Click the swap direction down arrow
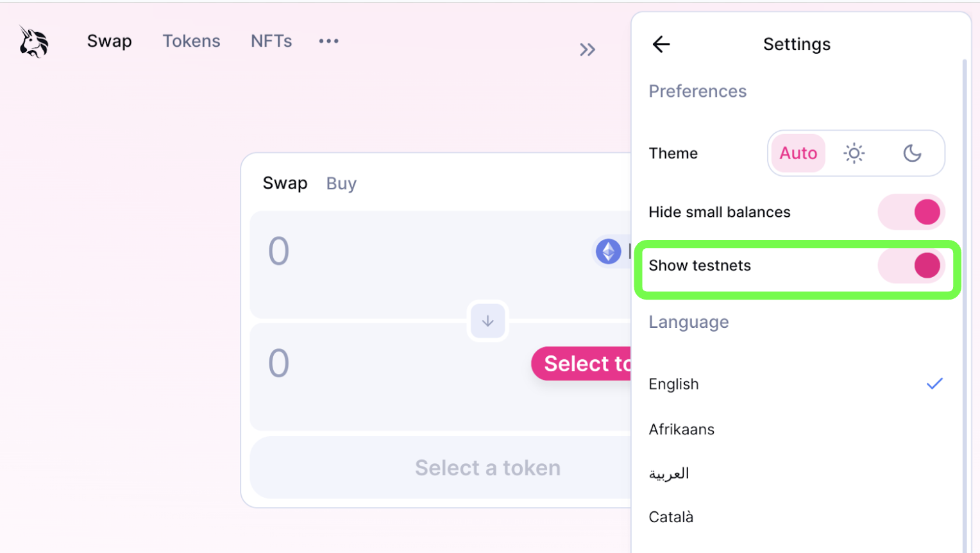 click(487, 321)
